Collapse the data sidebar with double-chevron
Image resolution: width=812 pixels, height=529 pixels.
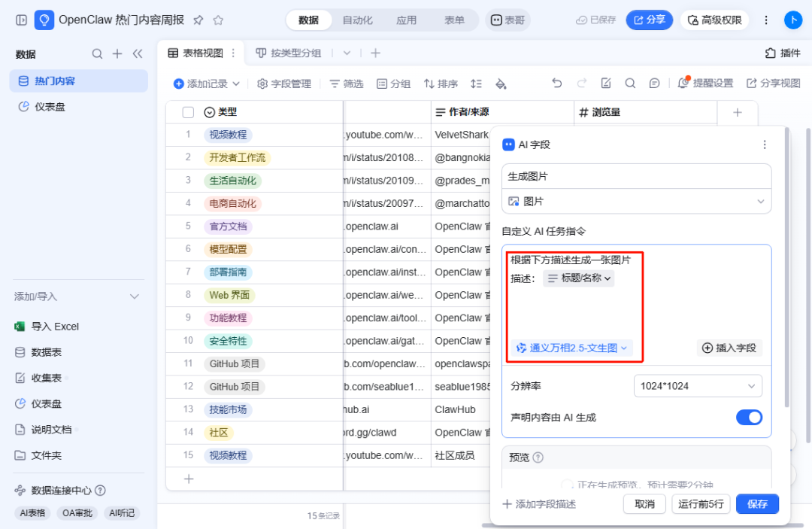click(x=138, y=54)
